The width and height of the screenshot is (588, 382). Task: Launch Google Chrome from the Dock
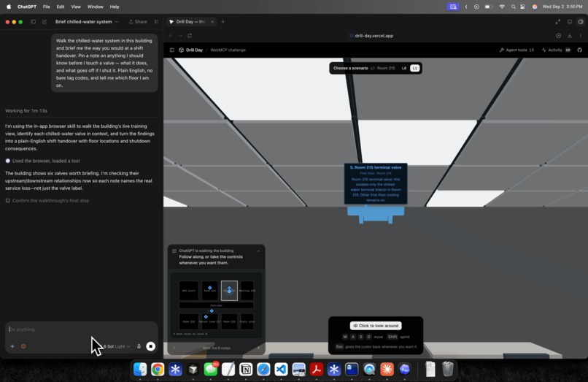coord(158,370)
